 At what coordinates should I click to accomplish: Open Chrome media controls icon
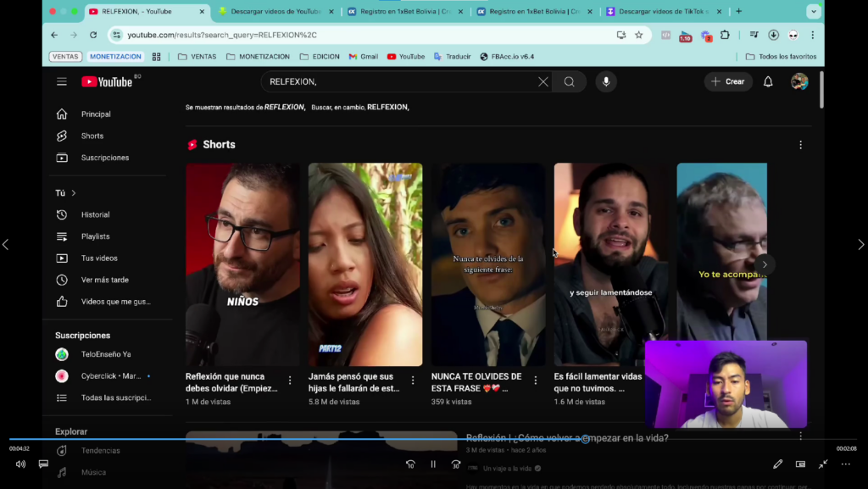[754, 35]
